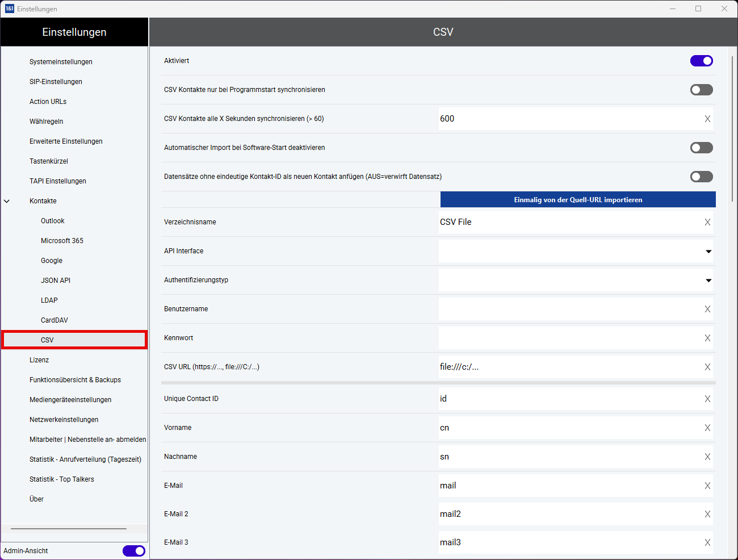
Task: Click the sidebar horizontal scrollbar
Action: 69,529
